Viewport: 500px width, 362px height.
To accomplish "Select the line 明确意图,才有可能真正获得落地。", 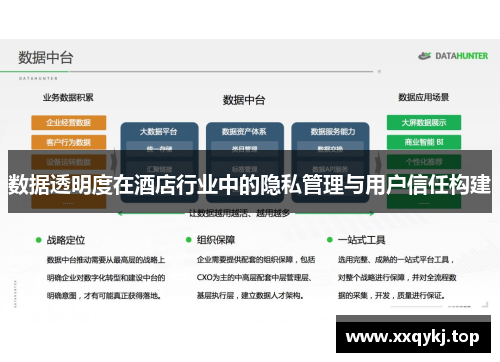I will click(104, 295).
